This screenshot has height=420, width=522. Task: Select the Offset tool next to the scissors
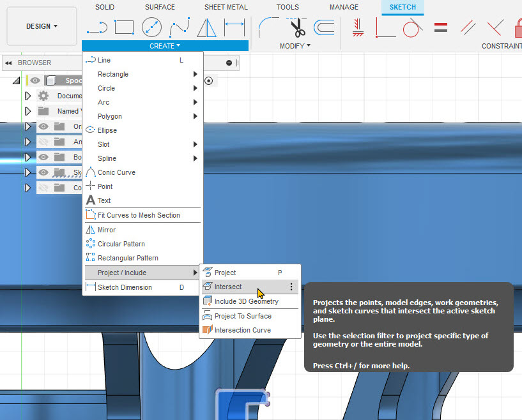(323, 27)
